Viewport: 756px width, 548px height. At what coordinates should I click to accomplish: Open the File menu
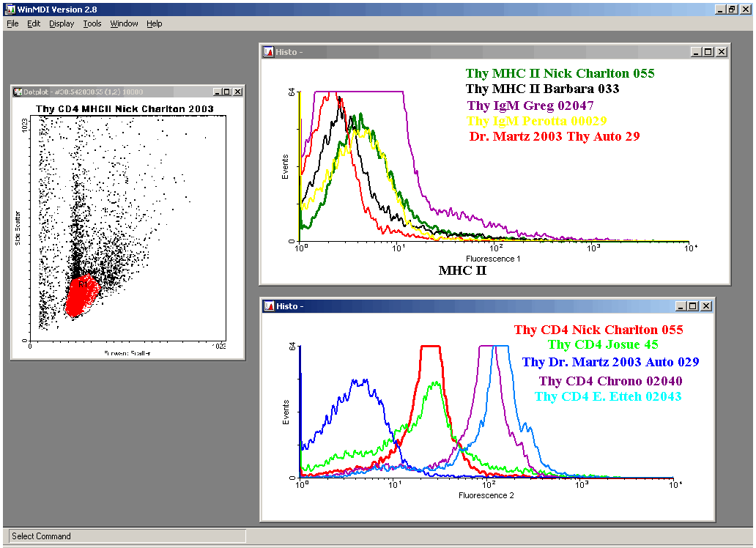pyautogui.click(x=12, y=23)
